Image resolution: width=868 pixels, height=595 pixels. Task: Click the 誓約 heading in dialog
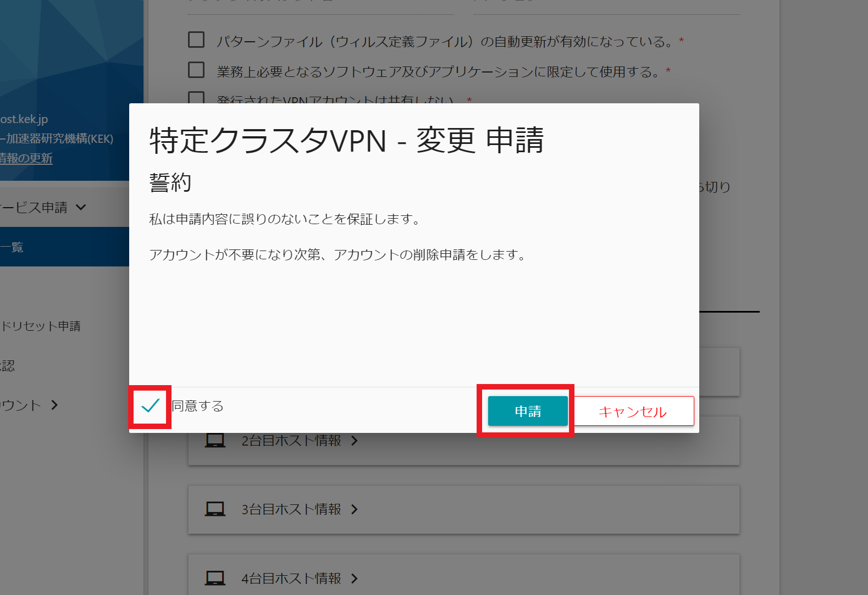(x=170, y=182)
